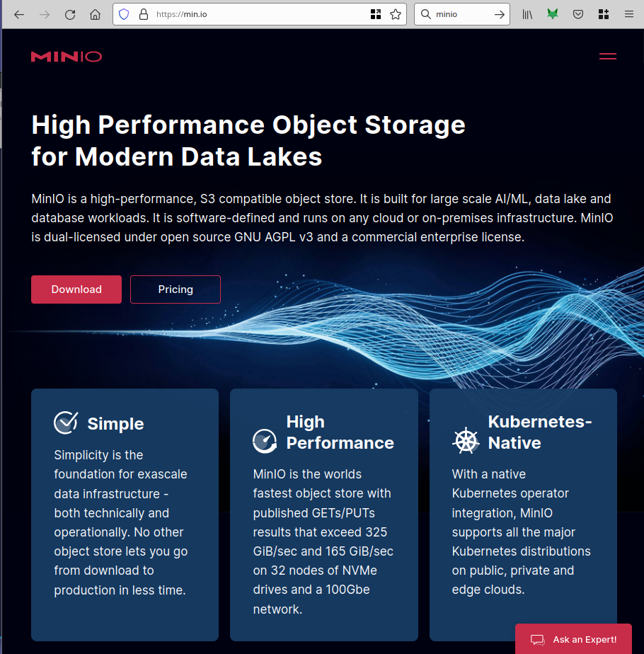This screenshot has height=654, width=644.
Task: Click the red Download button
Action: [76, 289]
